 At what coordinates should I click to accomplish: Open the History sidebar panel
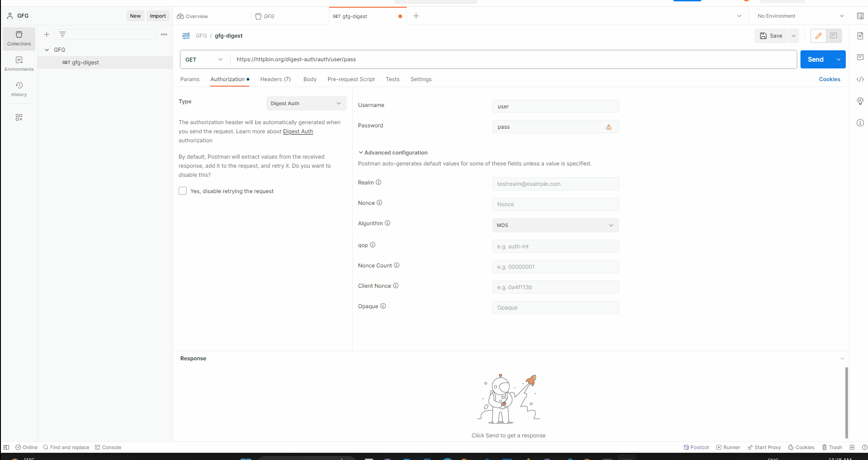(x=19, y=89)
